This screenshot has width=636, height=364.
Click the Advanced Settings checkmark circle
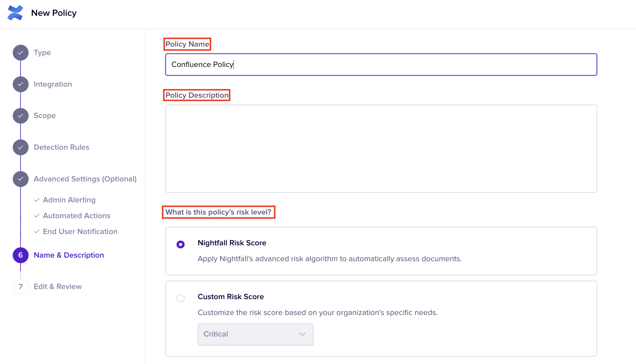[x=20, y=179]
